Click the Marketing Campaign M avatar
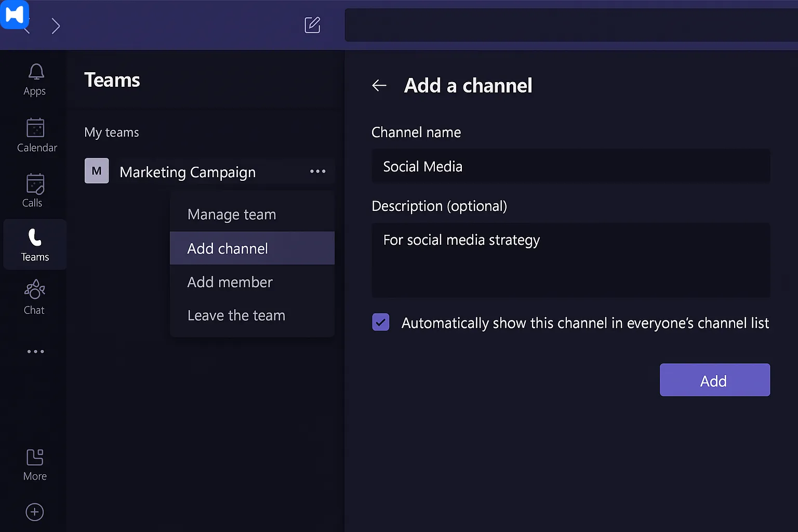This screenshot has width=798, height=532. [97, 171]
